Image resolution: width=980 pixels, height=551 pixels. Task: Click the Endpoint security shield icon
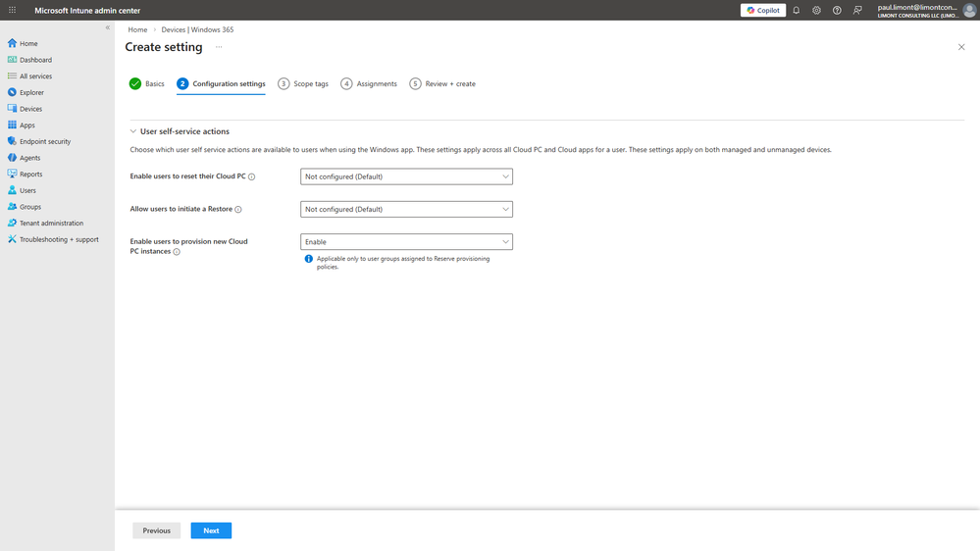[12, 141]
